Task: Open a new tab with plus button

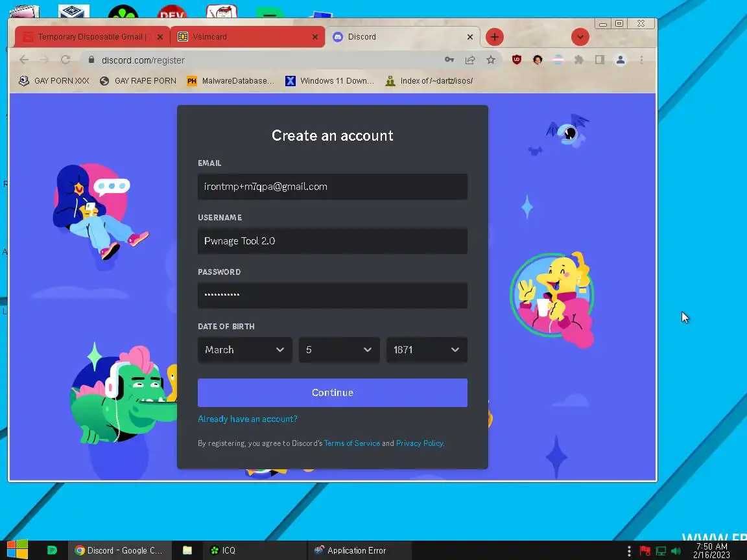Action: (495, 37)
